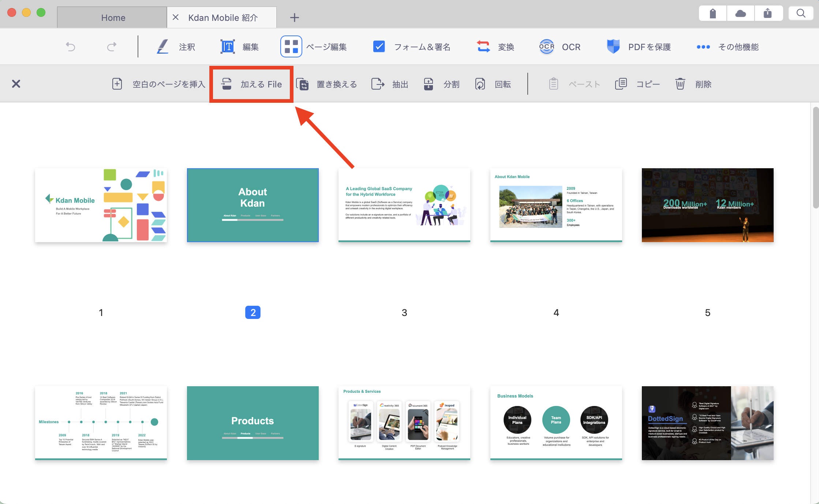Add a new tab with plus button
This screenshot has width=819, height=504.
pyautogui.click(x=295, y=18)
